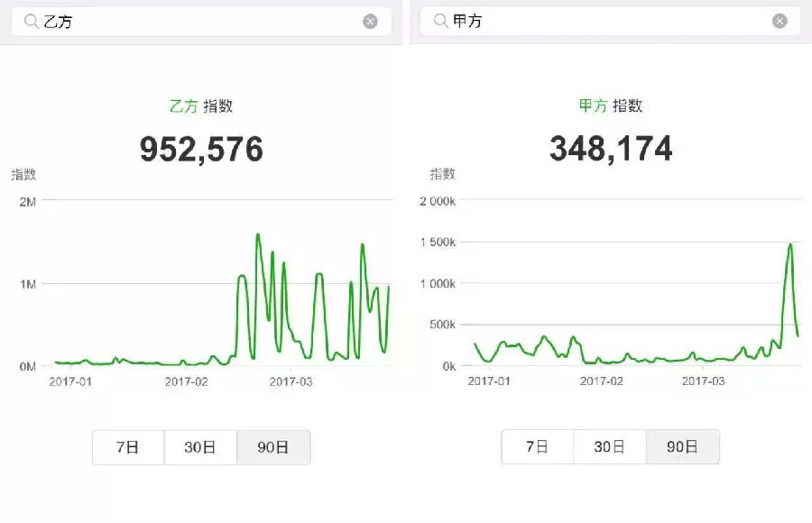Focus the search field containing 甲方
The image size is (812, 523).
click(x=614, y=22)
